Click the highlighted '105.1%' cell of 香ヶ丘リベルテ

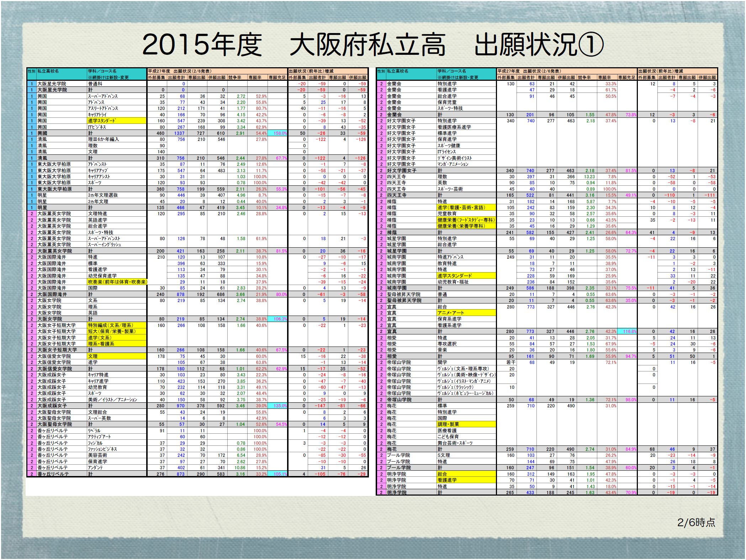click(277, 474)
